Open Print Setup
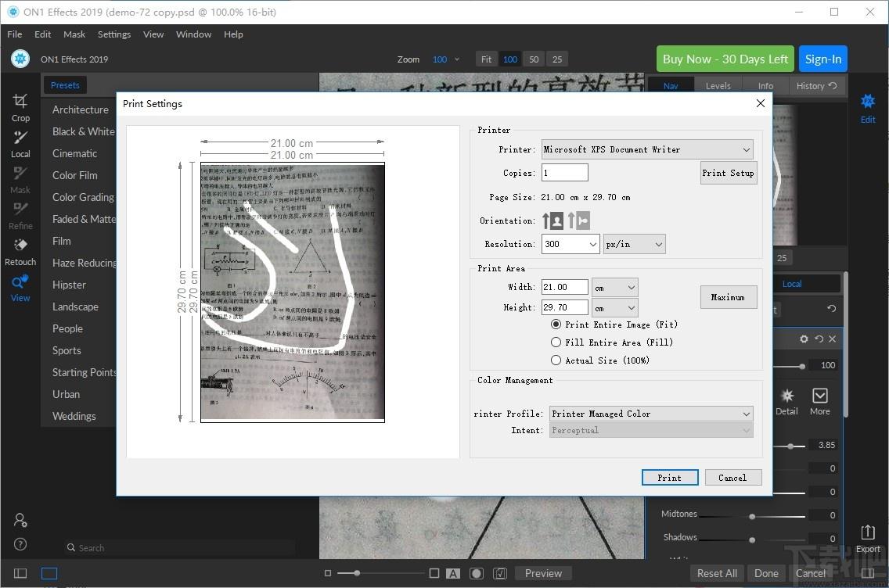The height and width of the screenshot is (588, 889). (728, 173)
